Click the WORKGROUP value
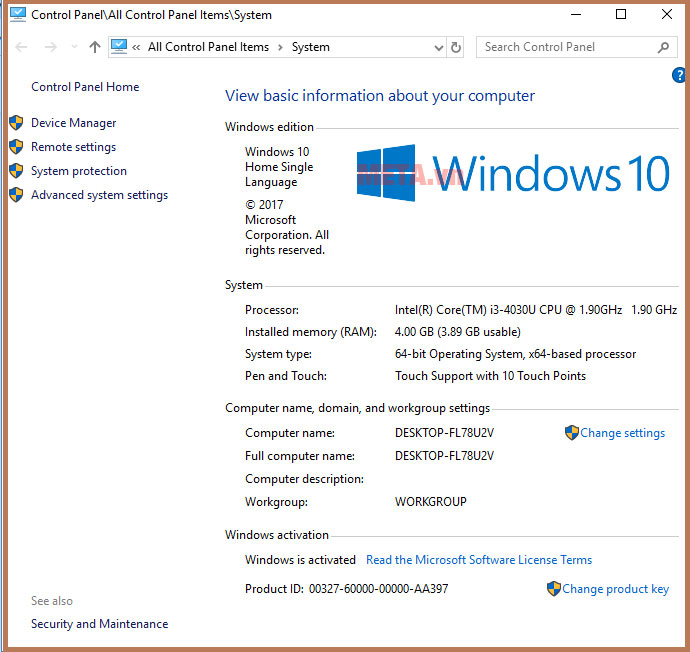 [x=431, y=502]
